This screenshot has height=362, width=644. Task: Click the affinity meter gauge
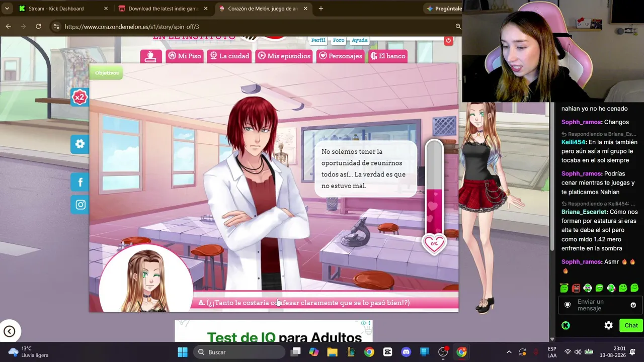(434, 189)
